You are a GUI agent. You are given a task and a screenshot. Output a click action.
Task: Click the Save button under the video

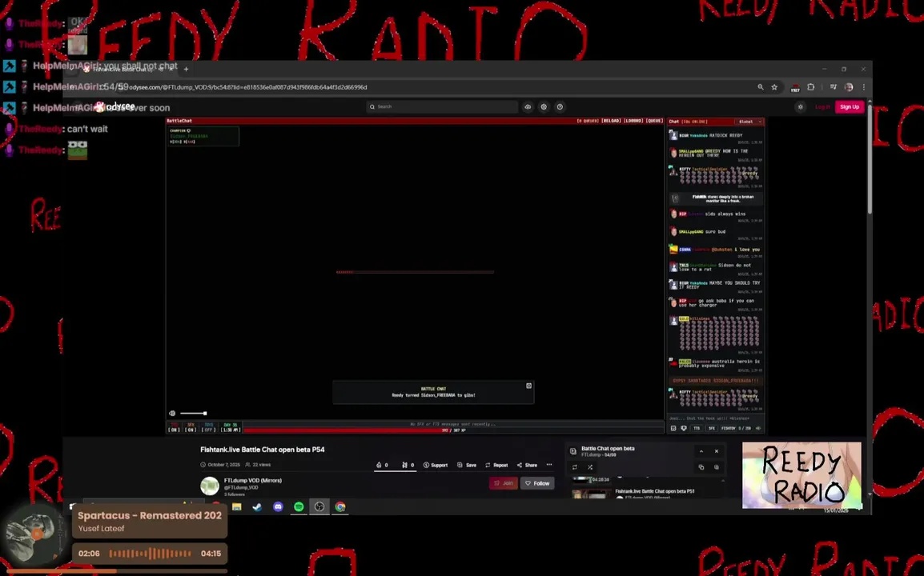[x=467, y=465]
